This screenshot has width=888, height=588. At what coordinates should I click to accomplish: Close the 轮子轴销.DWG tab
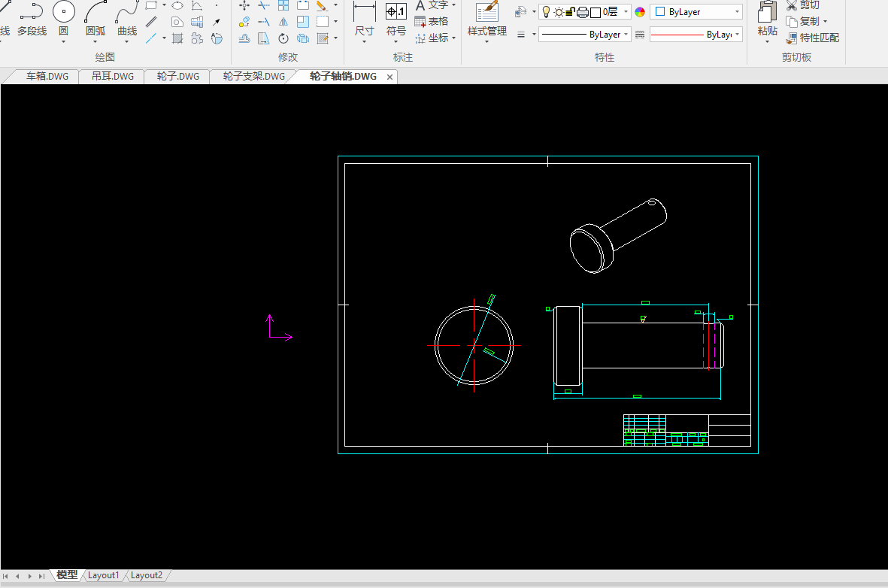point(389,77)
